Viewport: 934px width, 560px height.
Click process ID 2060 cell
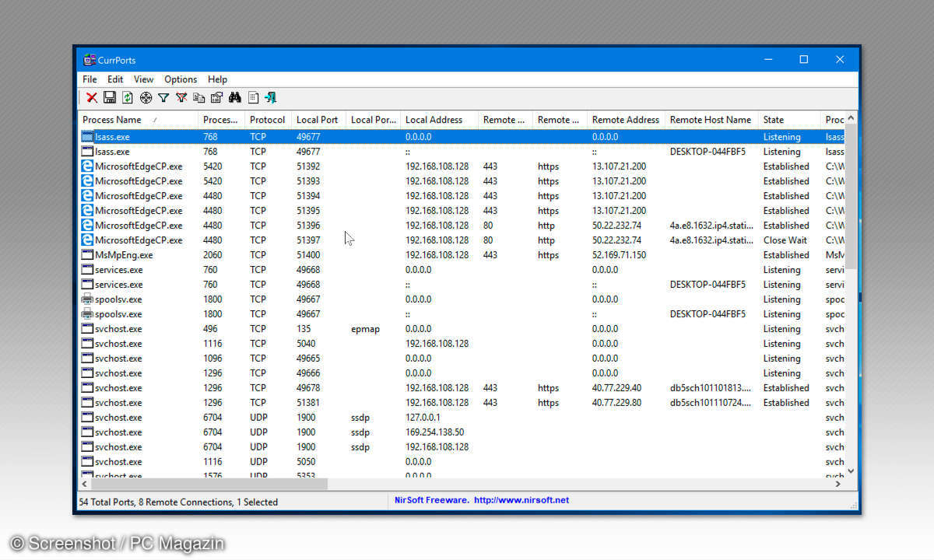click(212, 255)
